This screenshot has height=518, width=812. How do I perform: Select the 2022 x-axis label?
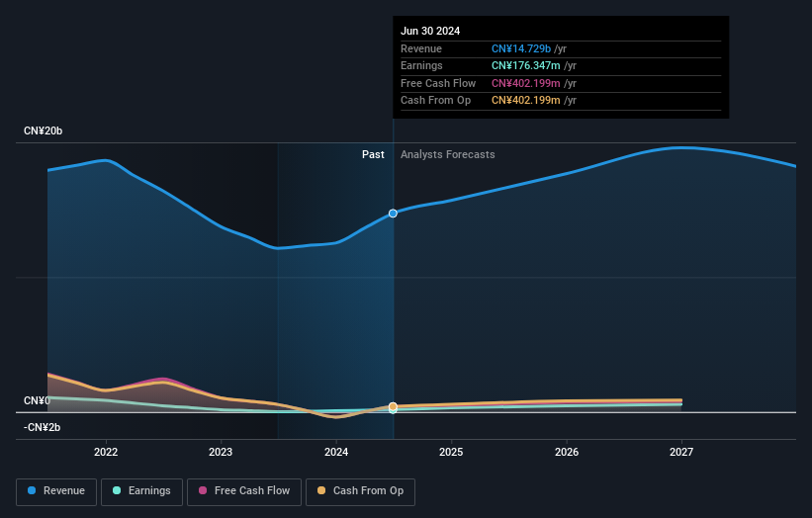click(x=106, y=452)
